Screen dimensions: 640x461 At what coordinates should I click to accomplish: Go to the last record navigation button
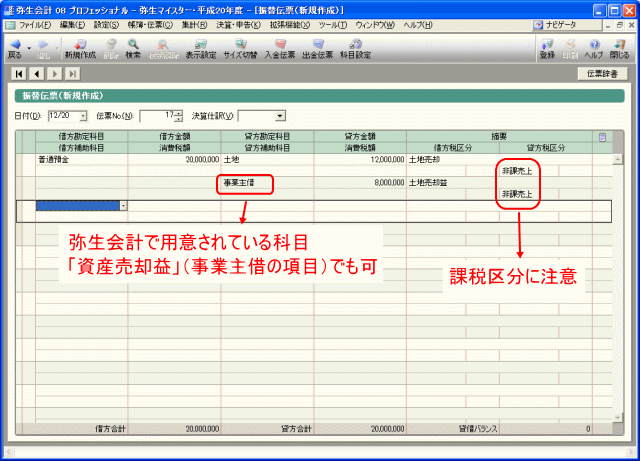(73, 74)
